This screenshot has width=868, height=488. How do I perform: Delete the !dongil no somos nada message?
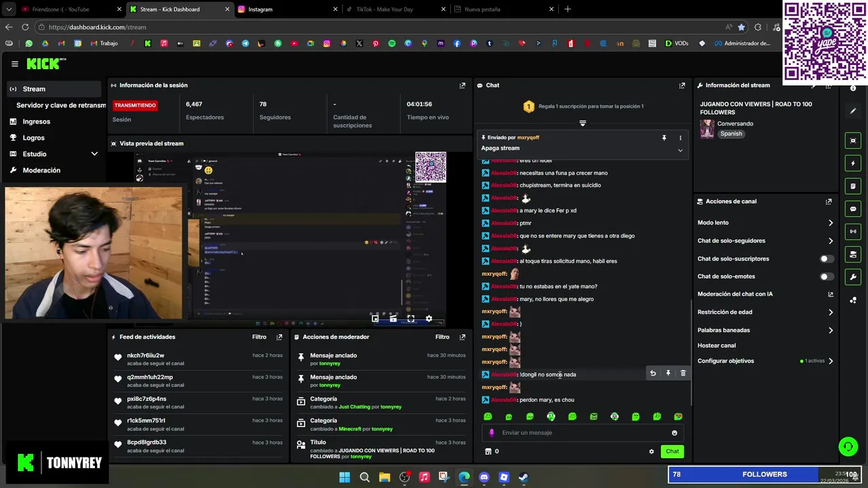point(683,373)
